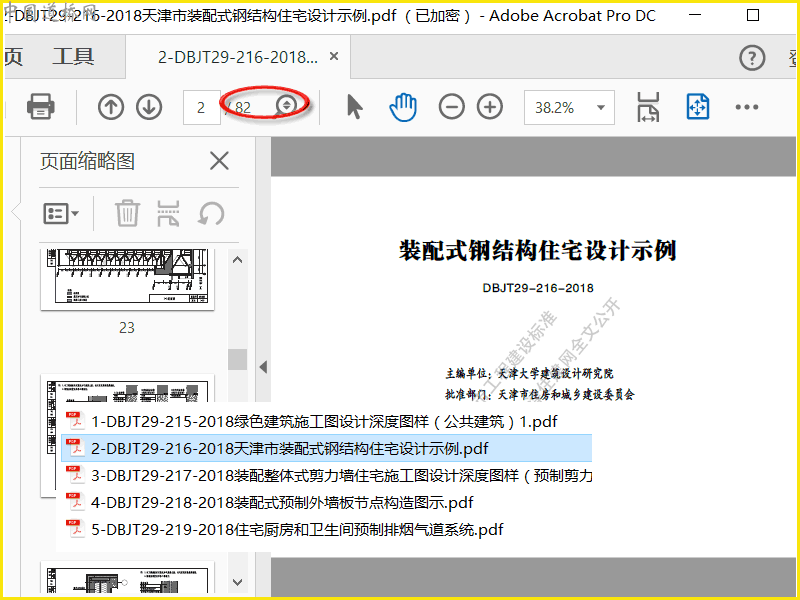Open the Help question mark icon

pyautogui.click(x=752, y=58)
